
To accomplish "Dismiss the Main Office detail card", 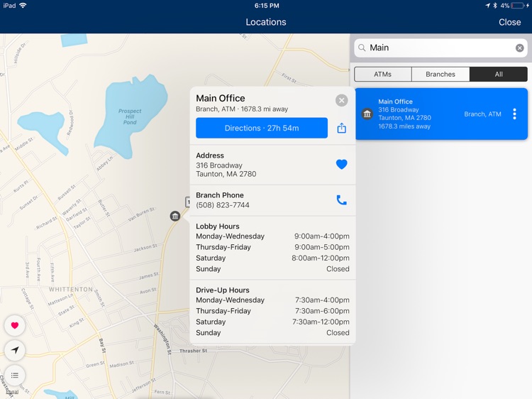I will [x=342, y=100].
